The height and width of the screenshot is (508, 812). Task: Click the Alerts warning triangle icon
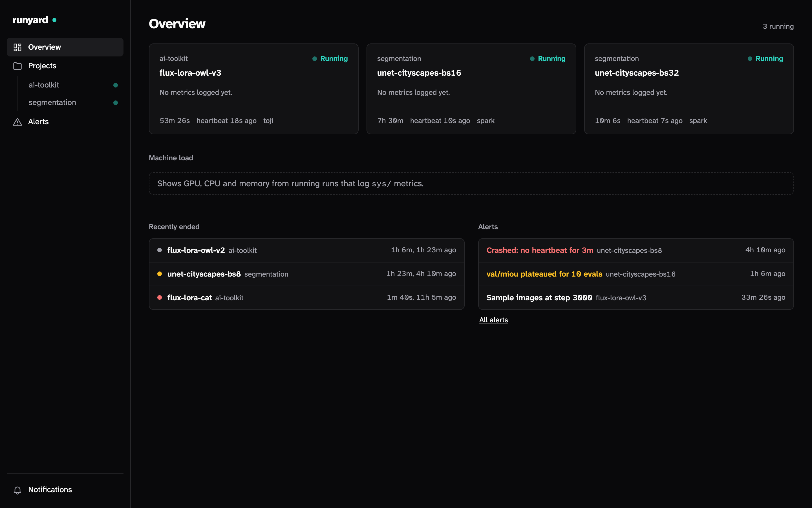pos(17,122)
